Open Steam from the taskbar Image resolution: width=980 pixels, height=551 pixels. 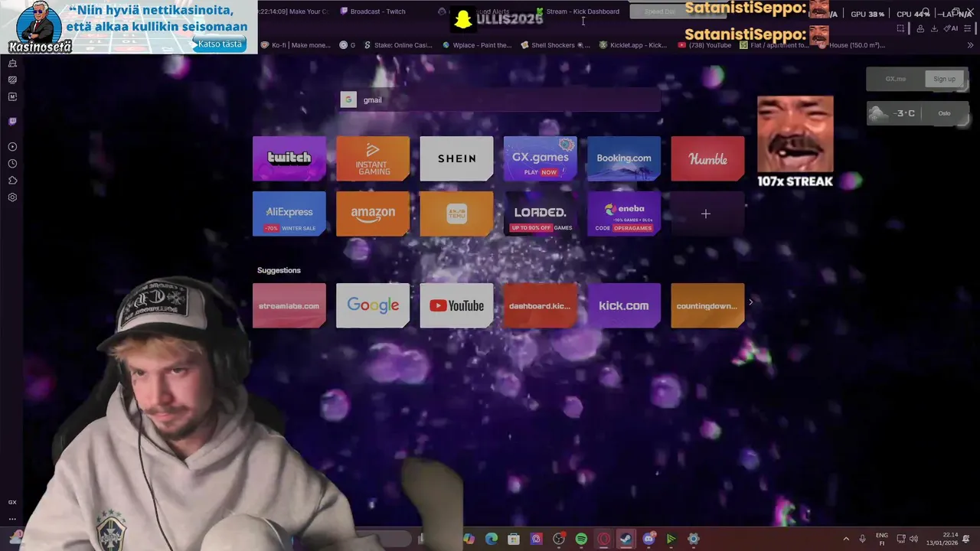point(626,539)
